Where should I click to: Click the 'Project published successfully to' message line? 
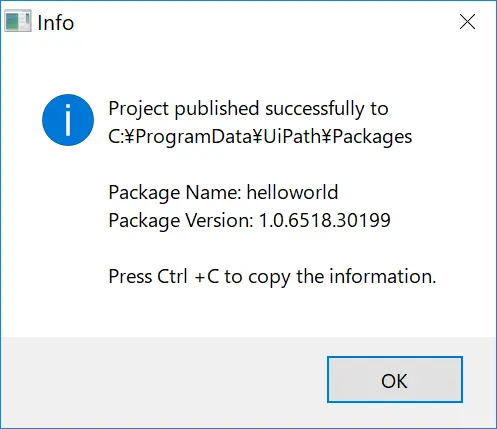pos(248,109)
